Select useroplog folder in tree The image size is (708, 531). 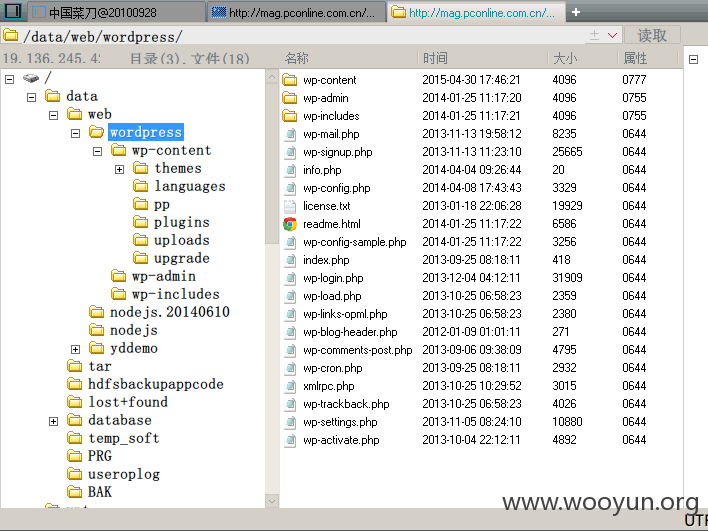pyautogui.click(x=123, y=474)
